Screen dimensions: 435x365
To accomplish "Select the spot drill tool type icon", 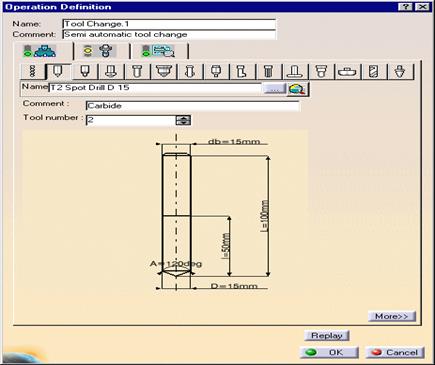I will 58,71.
